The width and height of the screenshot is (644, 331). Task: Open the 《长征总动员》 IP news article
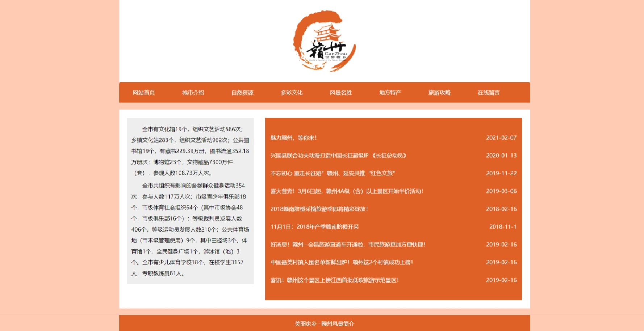pyautogui.click(x=339, y=156)
